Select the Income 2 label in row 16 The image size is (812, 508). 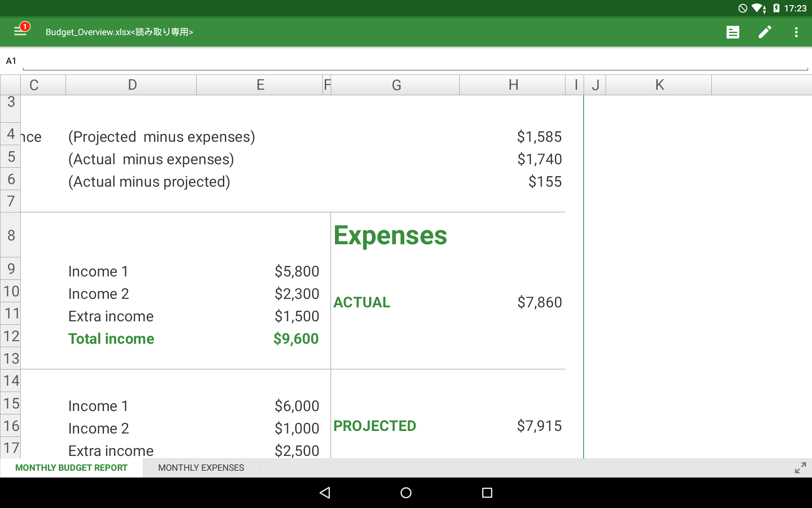(x=99, y=428)
